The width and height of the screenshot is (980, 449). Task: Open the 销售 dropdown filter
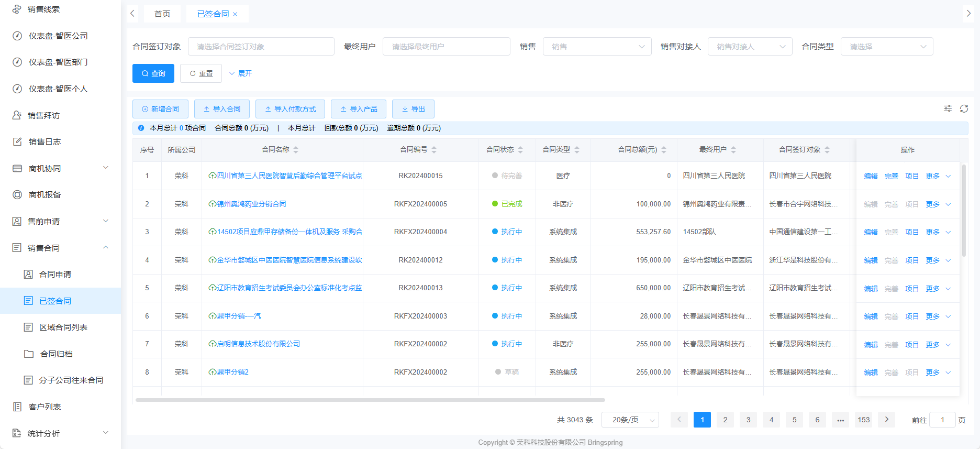(x=597, y=47)
